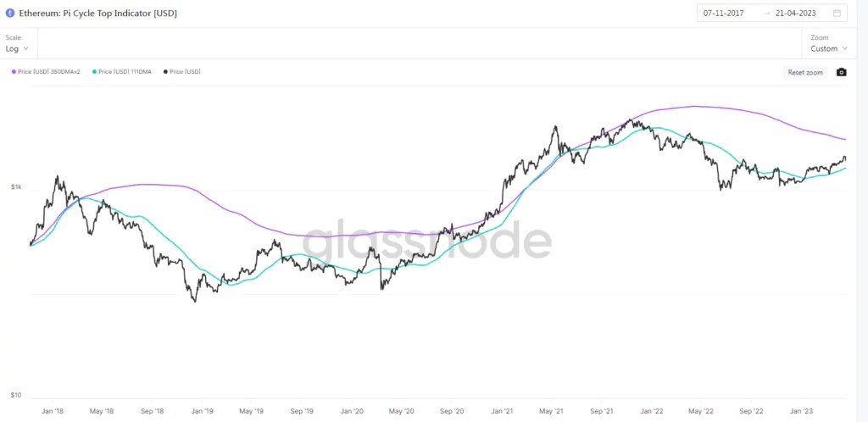The image size is (868, 422).
Task: Edit the end date 21-04-2023
Action: pos(795,14)
